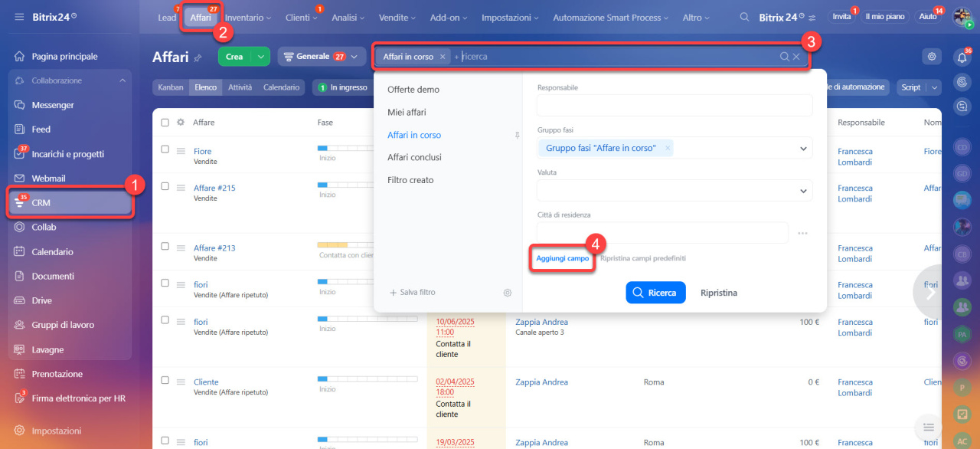Open the row menu icon for Affare #215
The image size is (980, 449).
181,187
